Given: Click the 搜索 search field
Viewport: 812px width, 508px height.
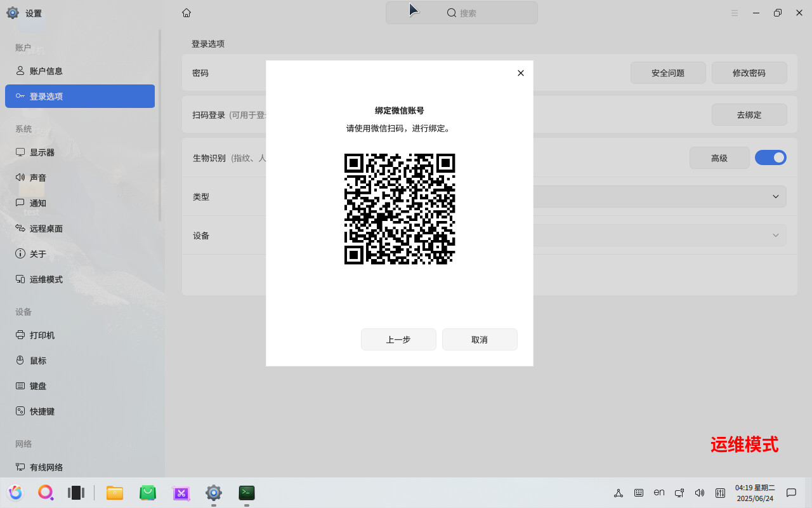Looking at the screenshot, I should coord(462,13).
